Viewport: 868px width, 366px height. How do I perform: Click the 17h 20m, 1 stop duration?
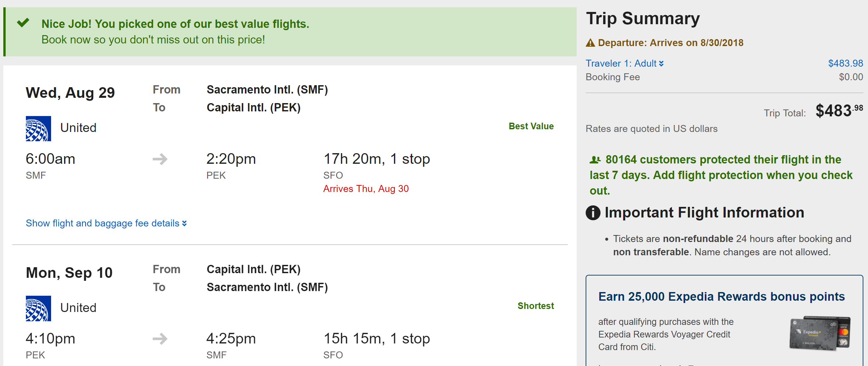376,159
